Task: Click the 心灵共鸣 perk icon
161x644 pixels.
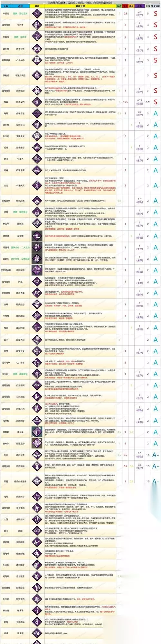Action: (37, 60)
